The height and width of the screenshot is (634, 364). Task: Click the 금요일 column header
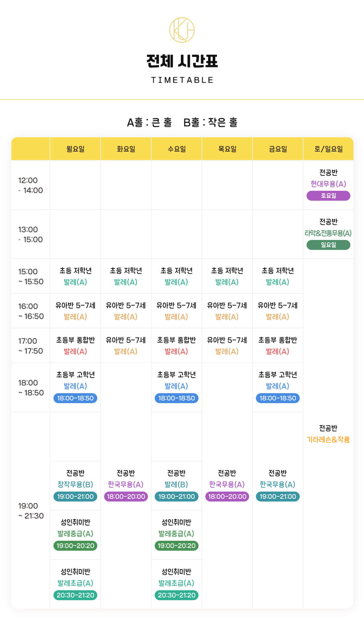tap(278, 149)
